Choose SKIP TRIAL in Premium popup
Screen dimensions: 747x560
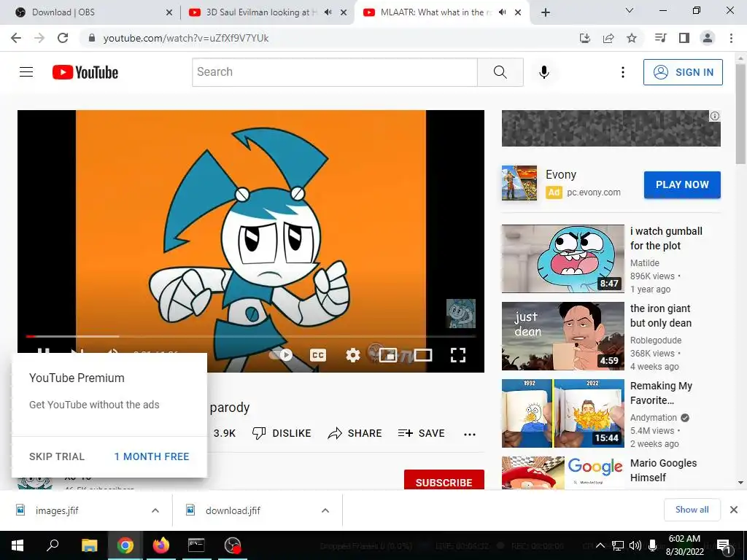coord(57,456)
